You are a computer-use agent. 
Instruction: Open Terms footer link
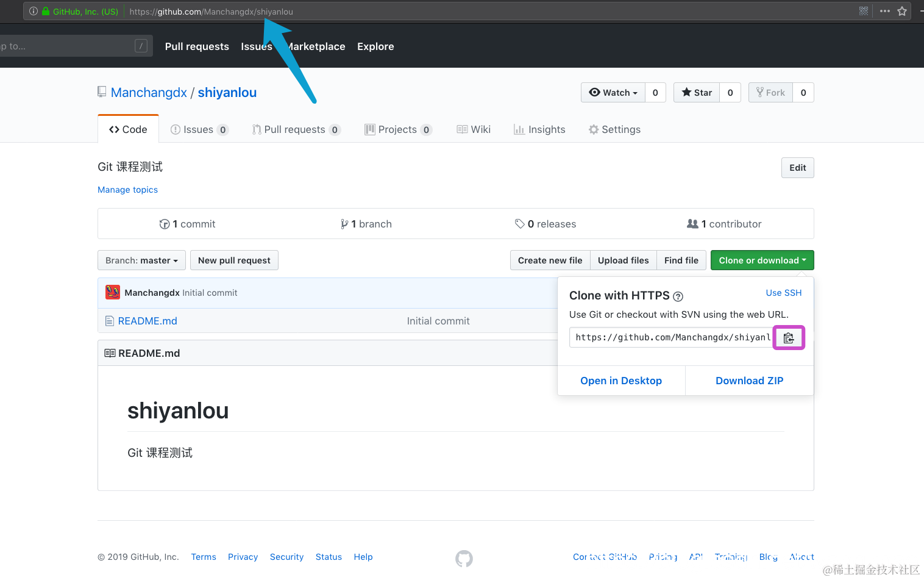204,557
